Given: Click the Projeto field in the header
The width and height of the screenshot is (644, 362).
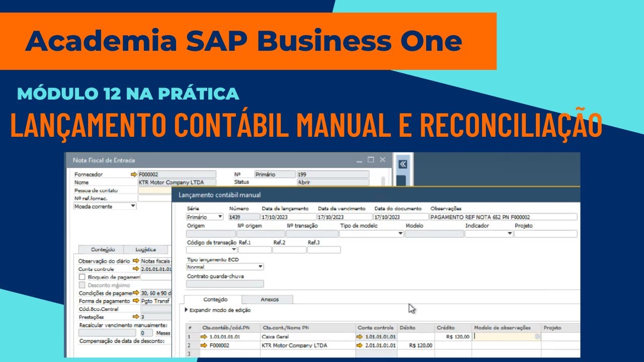Looking at the screenshot, I should [545, 234].
